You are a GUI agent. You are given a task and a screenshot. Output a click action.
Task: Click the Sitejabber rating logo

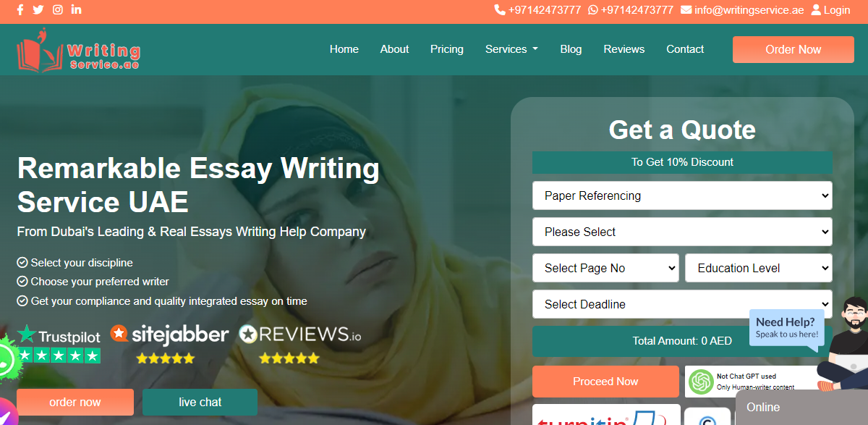tap(169, 343)
